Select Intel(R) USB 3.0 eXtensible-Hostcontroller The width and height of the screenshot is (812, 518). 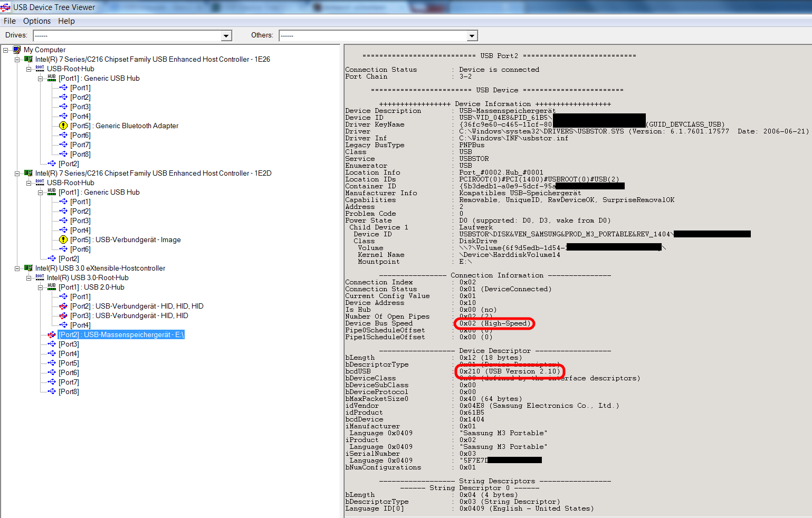[100, 268]
